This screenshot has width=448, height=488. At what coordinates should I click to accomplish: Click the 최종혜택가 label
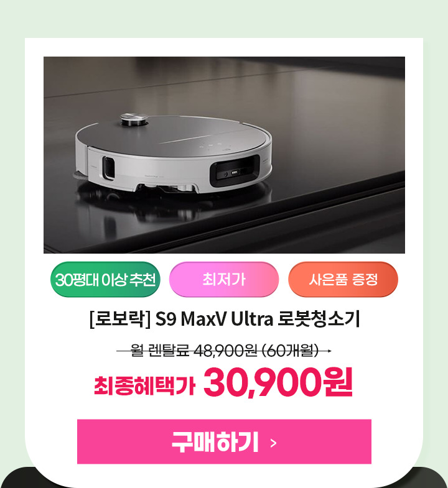[x=144, y=385]
